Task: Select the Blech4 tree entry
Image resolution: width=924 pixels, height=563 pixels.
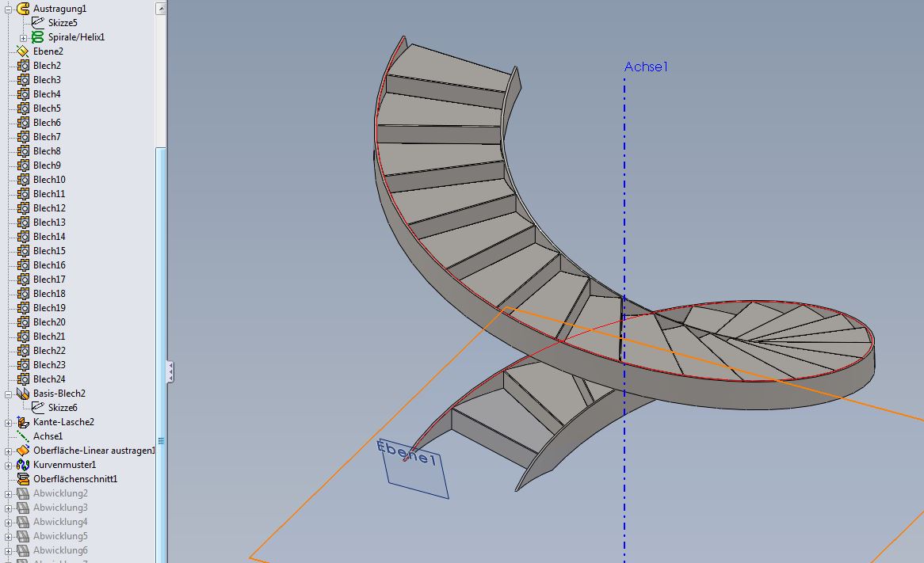Action: [47, 94]
